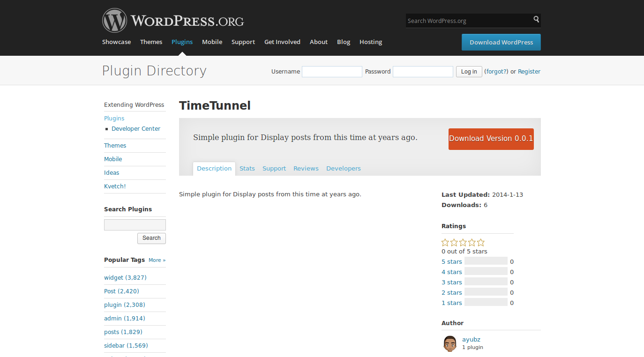Click the WordPress.org logo
The width and height of the screenshot is (644, 357).
pos(173,21)
